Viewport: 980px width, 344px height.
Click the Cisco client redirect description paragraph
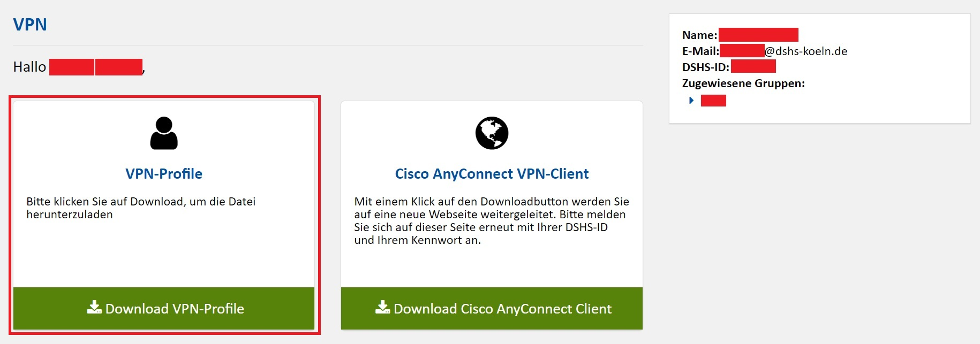click(x=492, y=221)
